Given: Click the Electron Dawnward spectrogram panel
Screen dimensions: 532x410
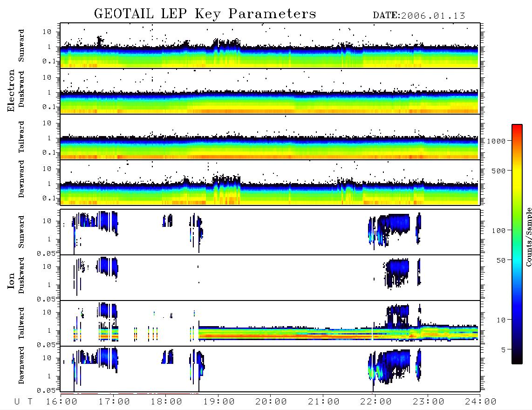Looking at the screenshot, I should click(270, 182).
